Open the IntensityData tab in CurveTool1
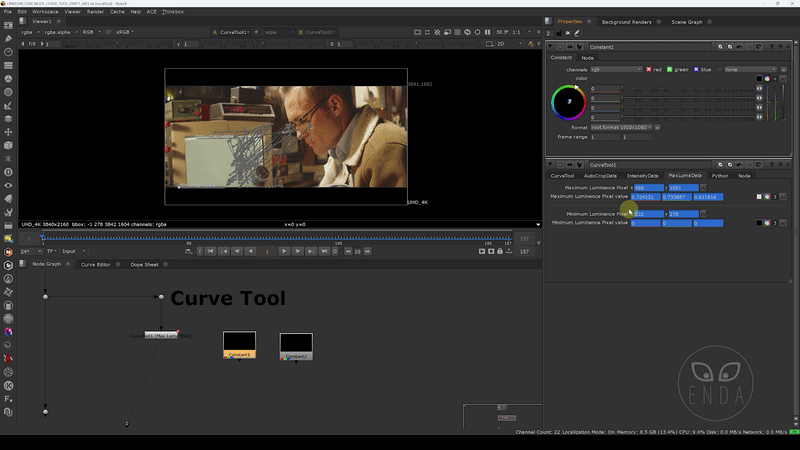800x450 pixels. point(642,176)
